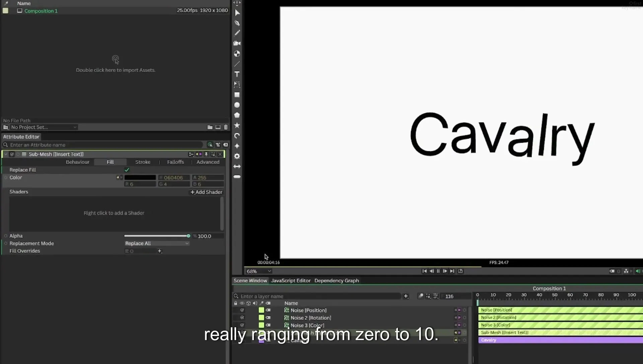Open the No Project Set dropdown

click(44, 127)
